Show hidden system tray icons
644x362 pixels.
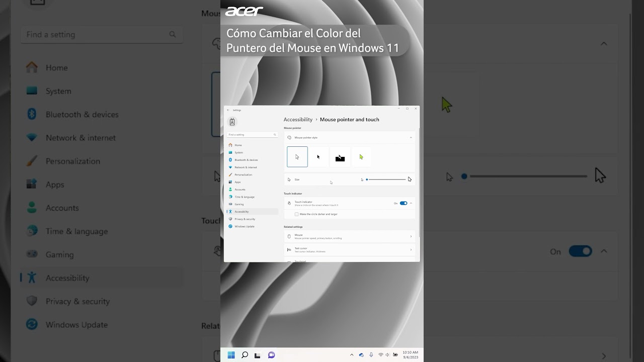point(352,355)
